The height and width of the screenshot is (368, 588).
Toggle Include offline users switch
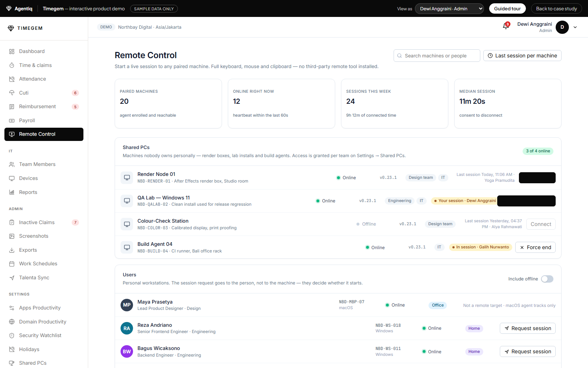pyautogui.click(x=547, y=279)
